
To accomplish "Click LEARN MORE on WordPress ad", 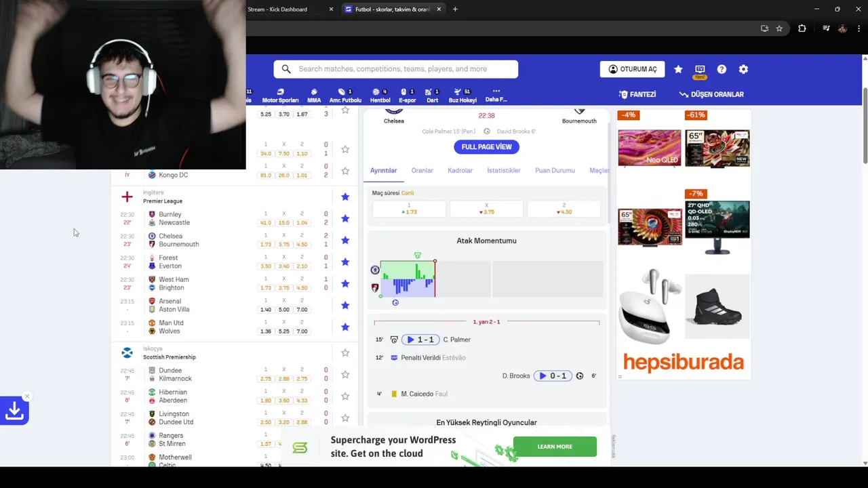I will pyautogui.click(x=555, y=447).
